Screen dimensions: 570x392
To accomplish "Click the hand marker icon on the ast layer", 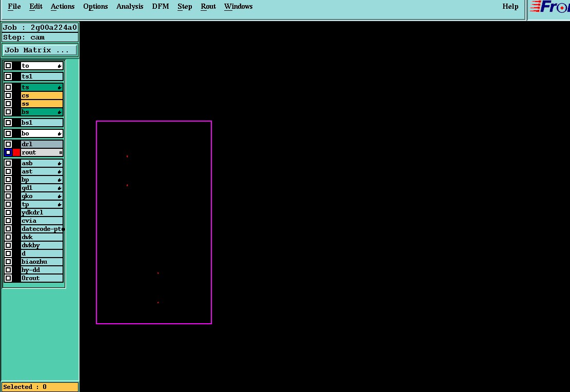I will click(60, 172).
